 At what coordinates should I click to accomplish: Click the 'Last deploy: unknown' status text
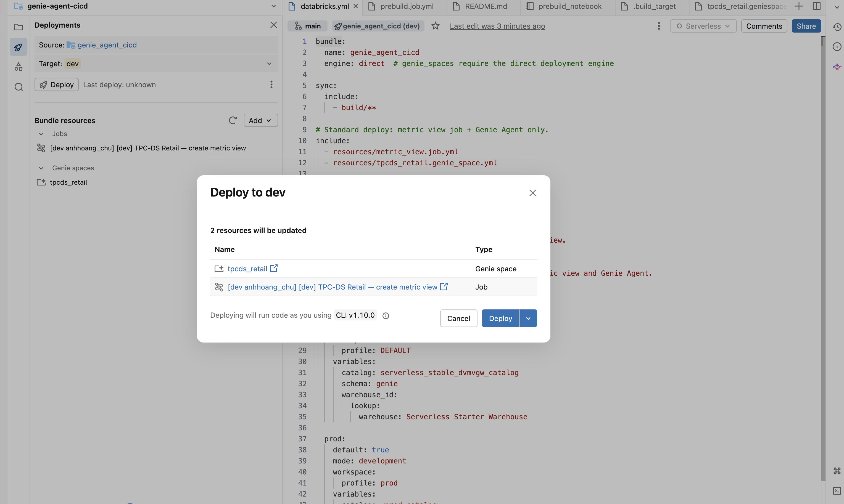(x=119, y=84)
